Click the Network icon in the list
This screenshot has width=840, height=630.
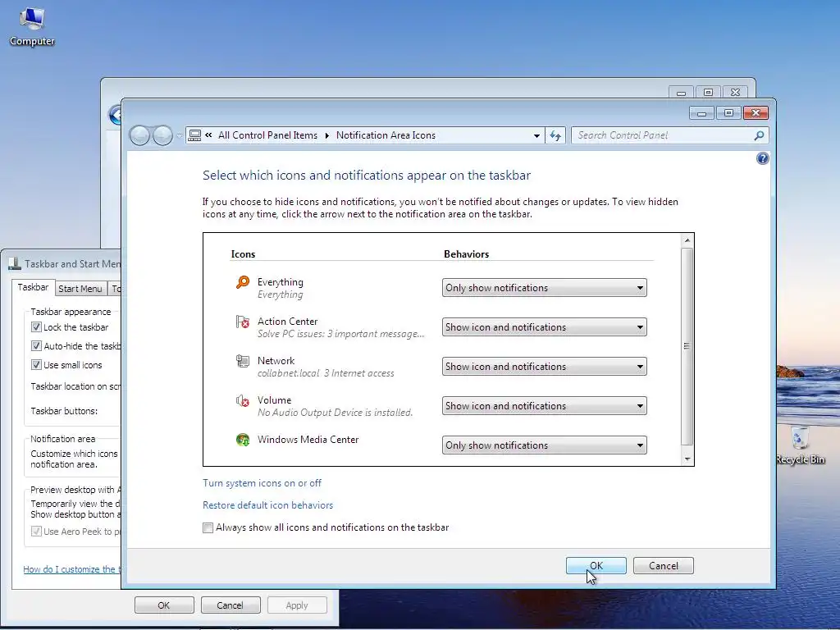pyautogui.click(x=243, y=361)
